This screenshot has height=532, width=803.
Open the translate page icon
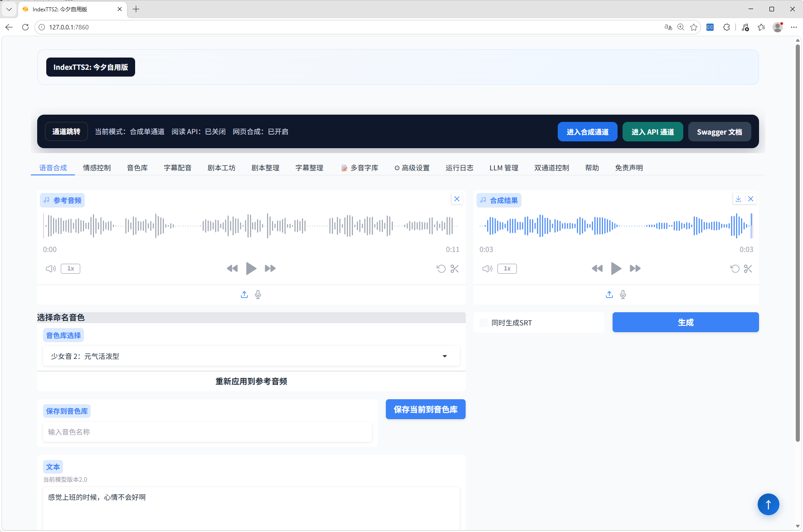[668, 27]
